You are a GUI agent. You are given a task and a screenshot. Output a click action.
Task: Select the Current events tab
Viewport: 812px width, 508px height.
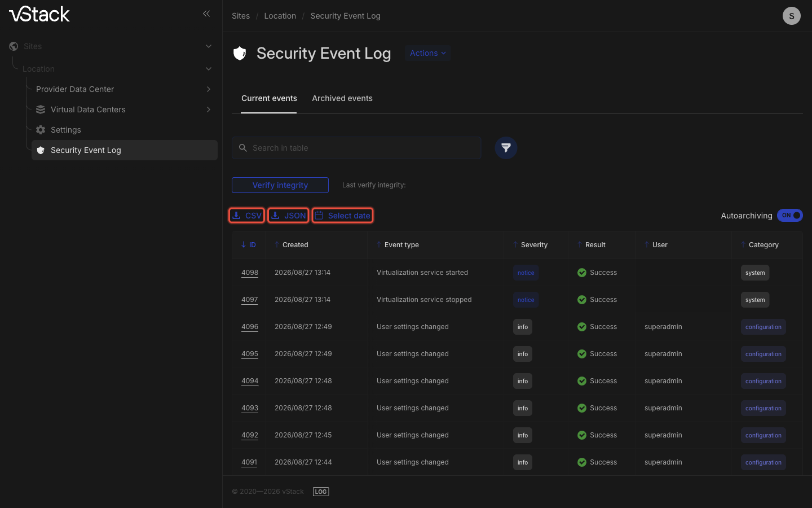coord(269,98)
